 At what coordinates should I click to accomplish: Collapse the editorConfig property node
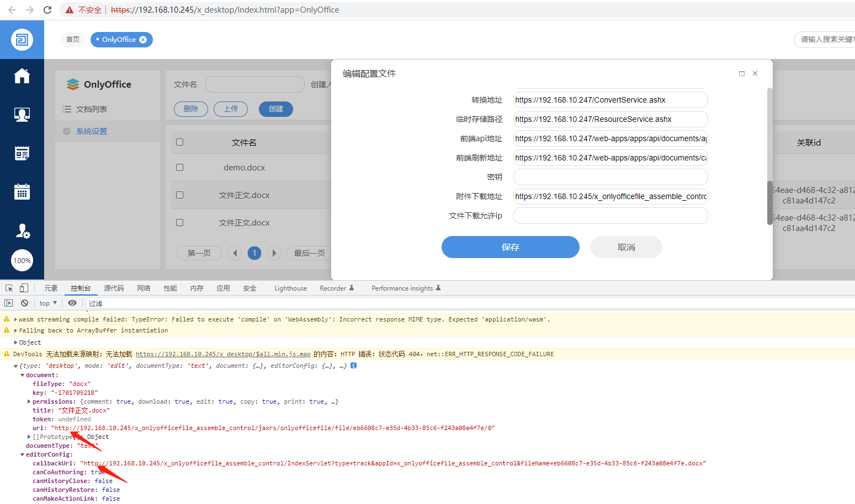coord(22,454)
